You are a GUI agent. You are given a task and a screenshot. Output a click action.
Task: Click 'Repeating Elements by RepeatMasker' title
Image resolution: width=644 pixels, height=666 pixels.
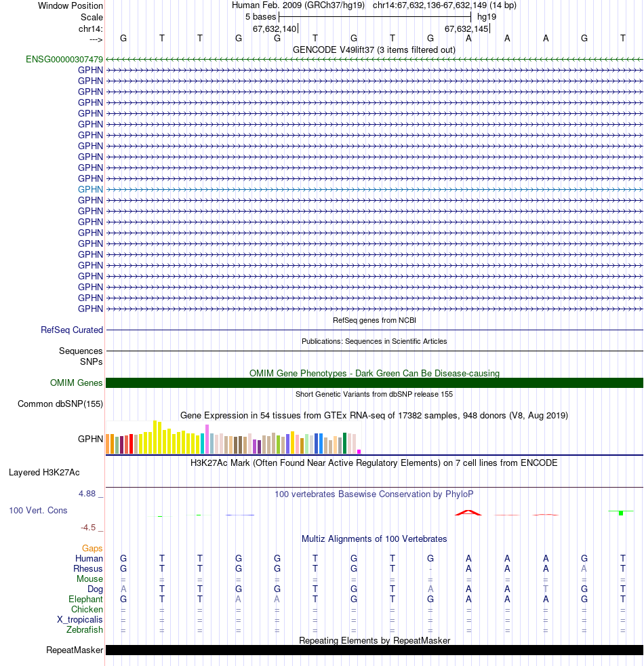coord(374,640)
